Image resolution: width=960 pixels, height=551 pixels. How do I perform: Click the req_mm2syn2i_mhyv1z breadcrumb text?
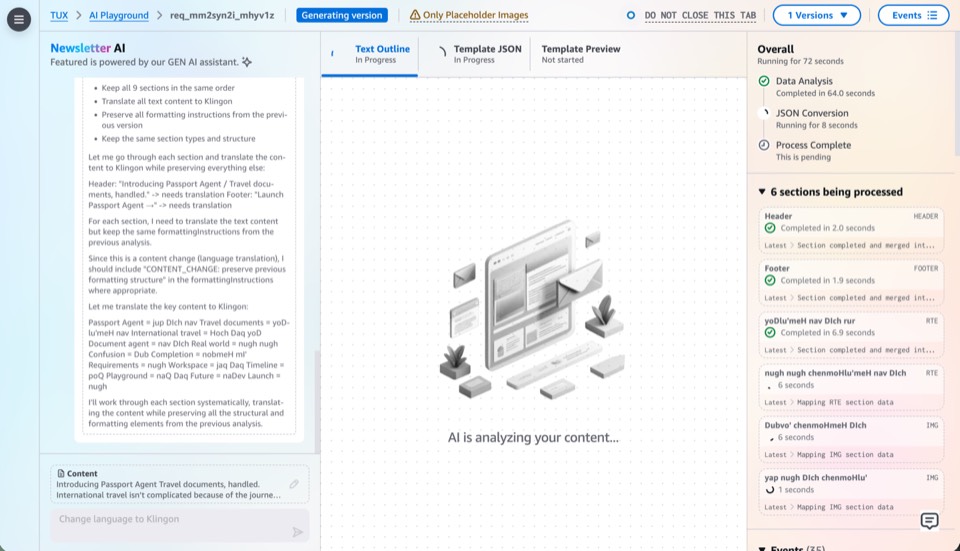click(222, 15)
